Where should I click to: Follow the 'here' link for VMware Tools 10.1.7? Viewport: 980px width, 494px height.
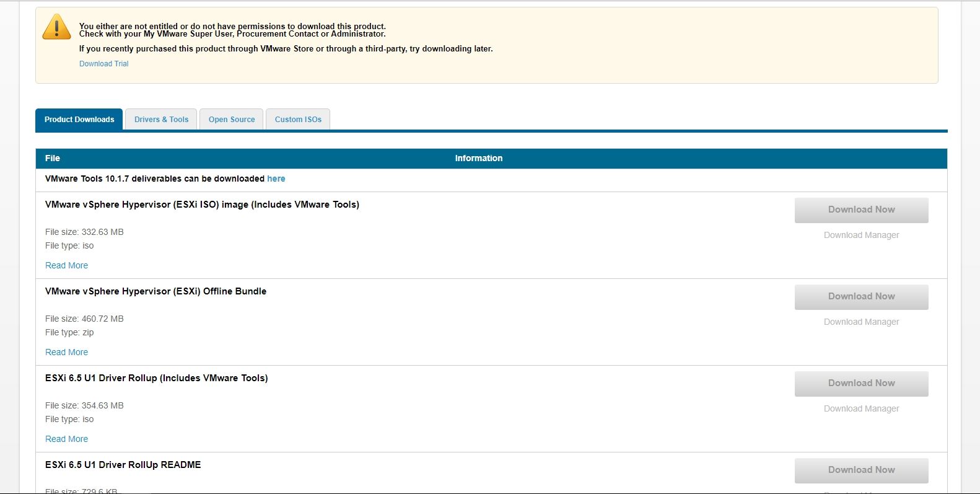[x=276, y=179]
